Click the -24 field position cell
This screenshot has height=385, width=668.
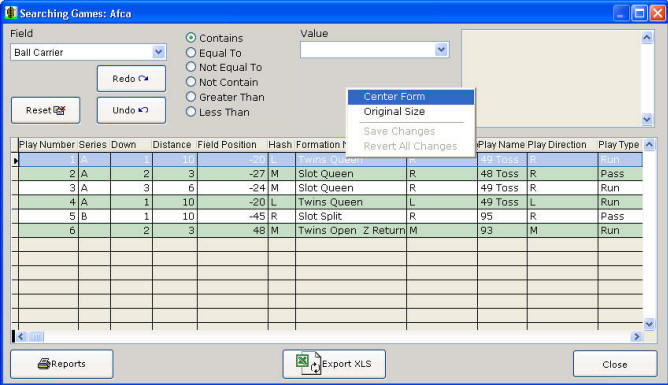point(233,188)
